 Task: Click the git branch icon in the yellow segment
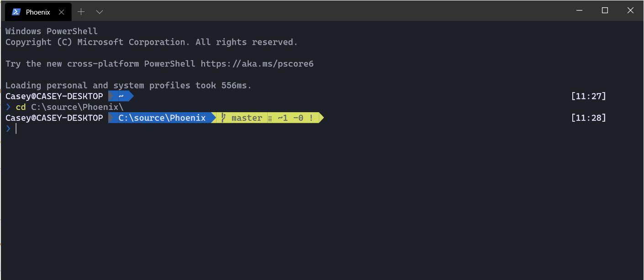(x=222, y=118)
